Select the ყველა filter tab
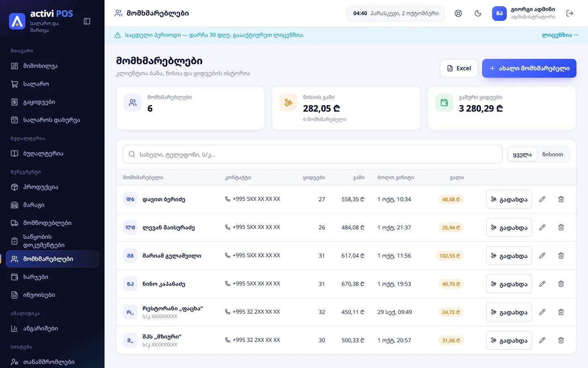588x368 pixels. [522, 155]
